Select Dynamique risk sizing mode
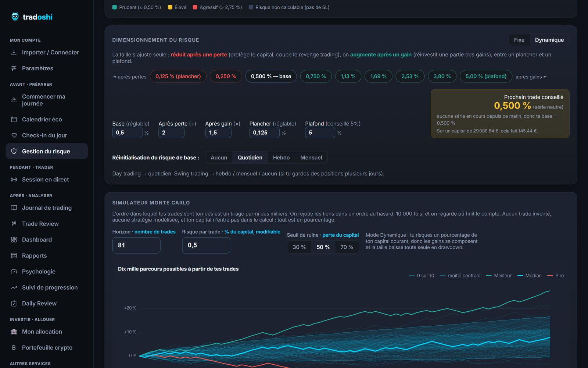588x368 pixels. tap(549, 40)
